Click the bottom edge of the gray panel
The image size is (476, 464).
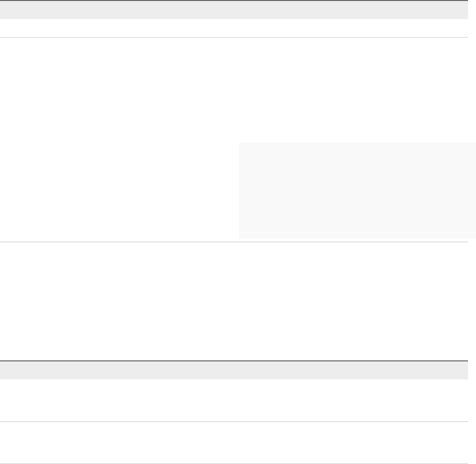(357, 238)
